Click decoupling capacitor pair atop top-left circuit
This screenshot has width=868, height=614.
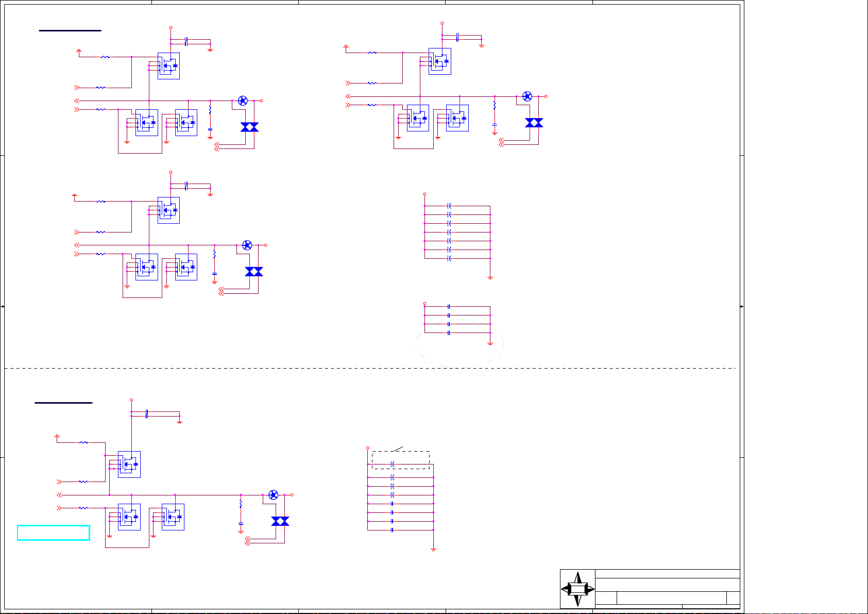coord(186,41)
